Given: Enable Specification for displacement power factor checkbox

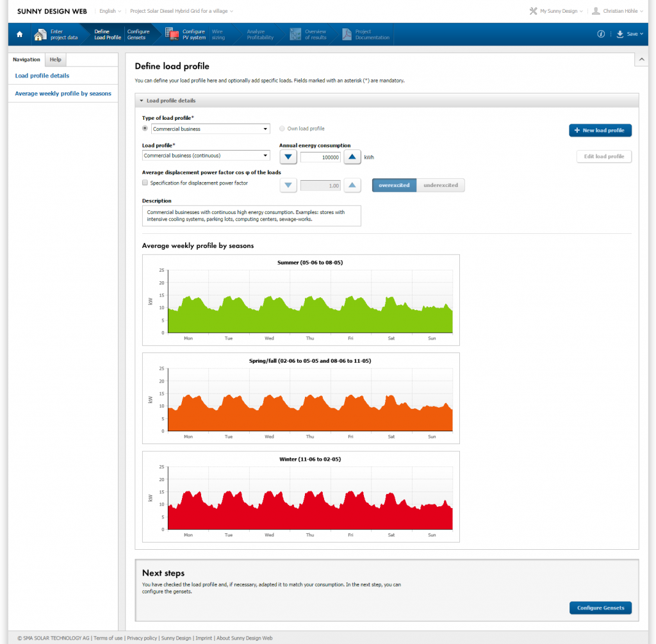Looking at the screenshot, I should 145,183.
